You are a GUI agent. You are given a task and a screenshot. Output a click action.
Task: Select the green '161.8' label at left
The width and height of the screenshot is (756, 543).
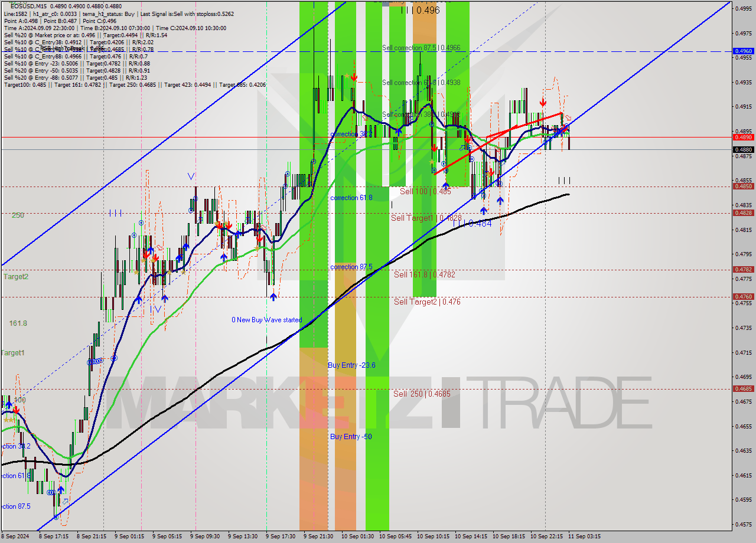(18, 323)
